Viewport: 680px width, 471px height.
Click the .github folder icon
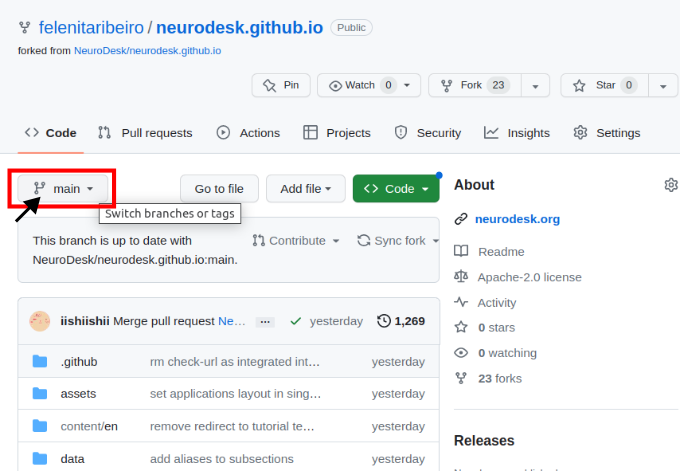(40, 362)
